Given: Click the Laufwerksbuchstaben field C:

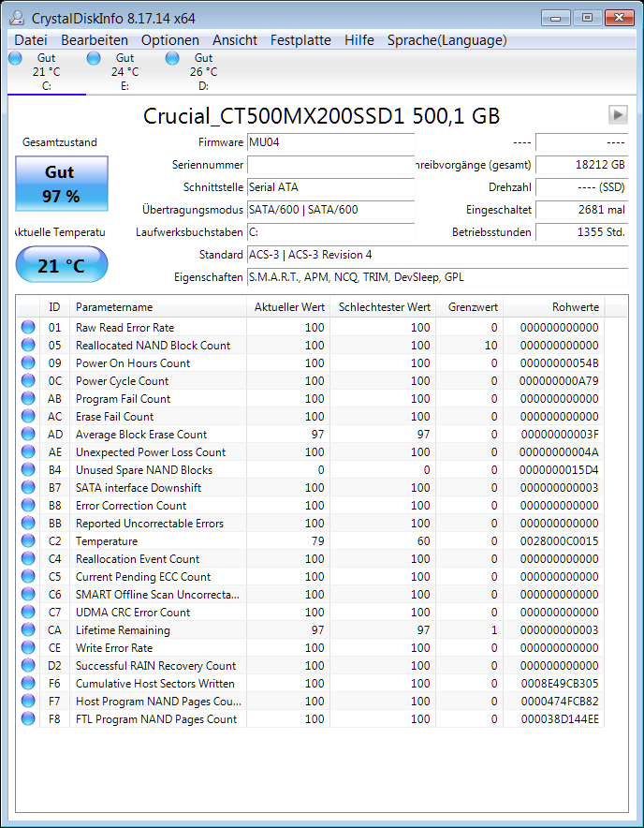Looking at the screenshot, I should (x=331, y=231).
